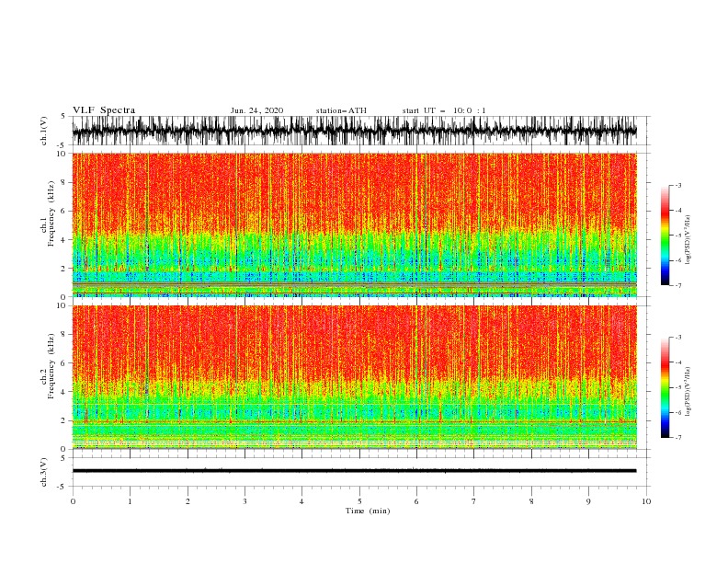Image resolution: width=728 pixels, height=563 pixels.
Task: Click the ch.2 frequency tick "6"
Action: tap(64, 363)
